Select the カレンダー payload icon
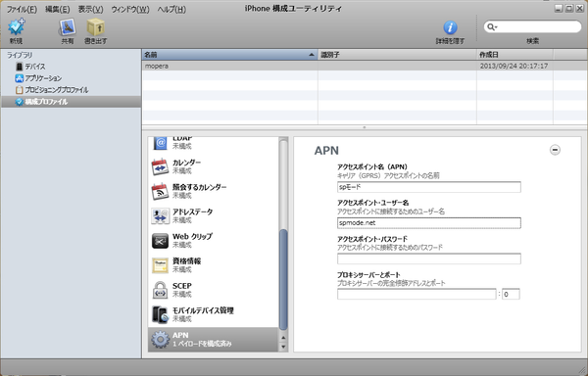The height and width of the screenshot is (376, 588). click(160, 166)
